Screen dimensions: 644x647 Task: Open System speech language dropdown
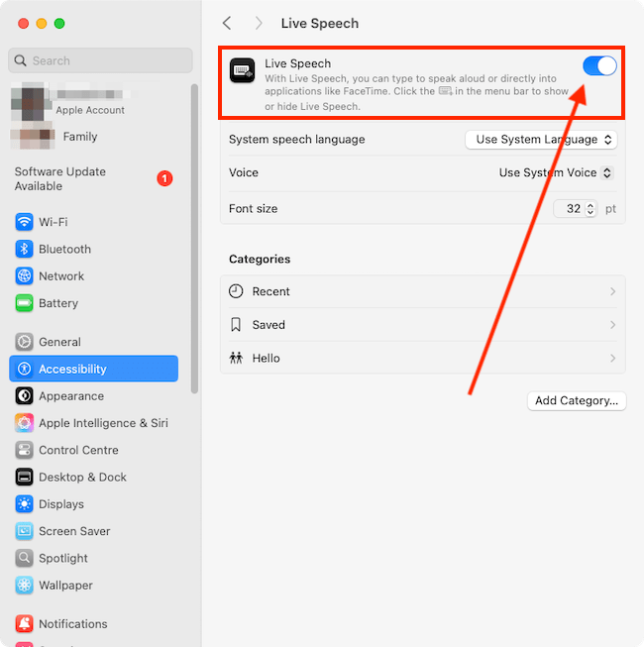pos(541,140)
